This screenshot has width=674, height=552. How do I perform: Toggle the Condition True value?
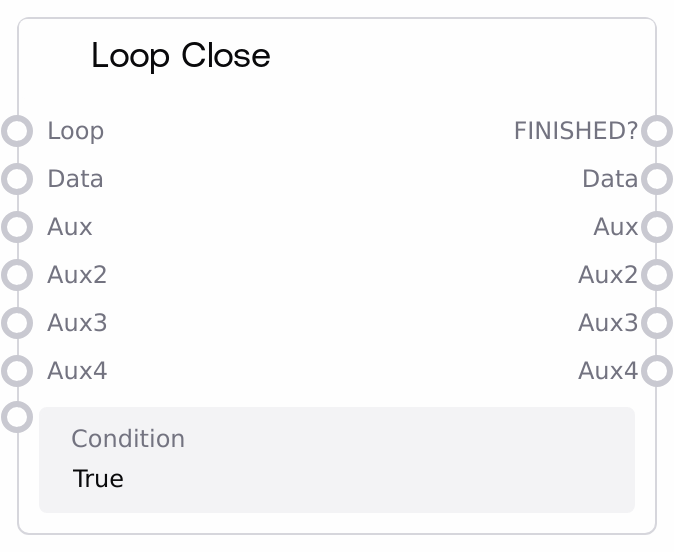pyautogui.click(x=98, y=479)
